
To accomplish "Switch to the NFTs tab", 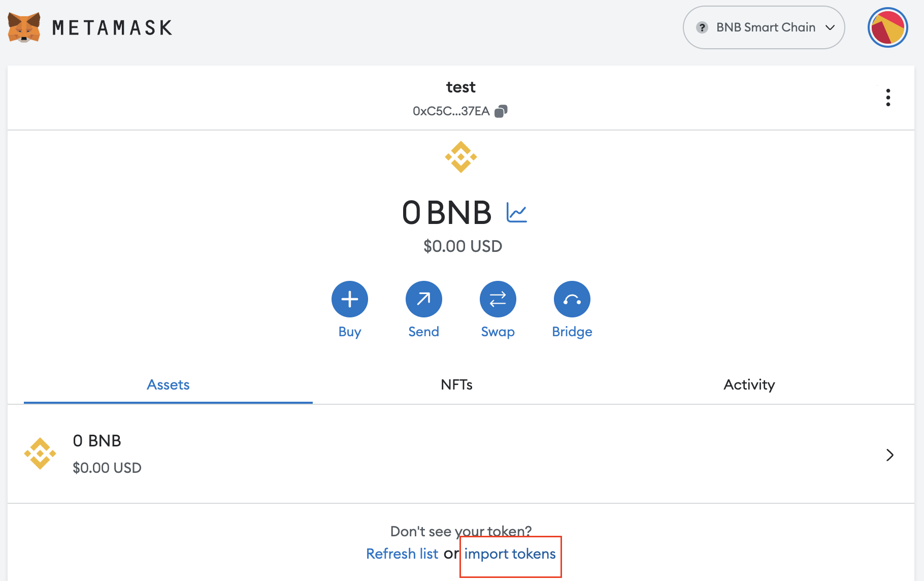I will (456, 385).
